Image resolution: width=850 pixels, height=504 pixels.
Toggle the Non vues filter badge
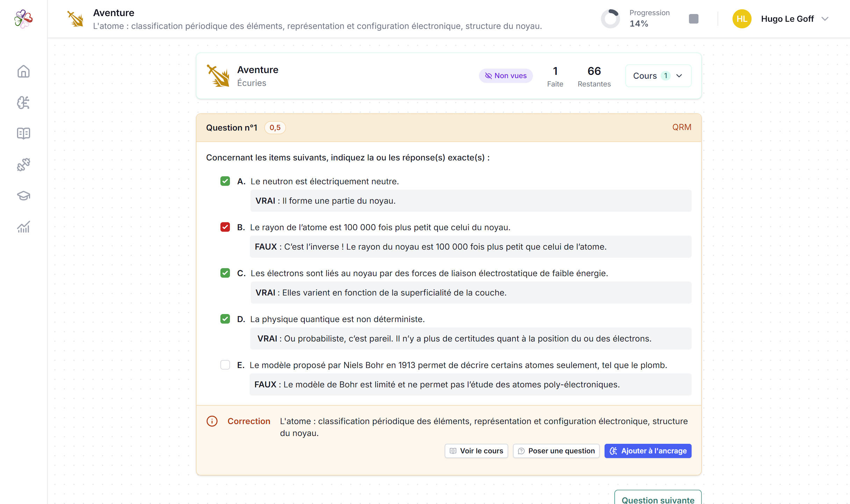pyautogui.click(x=506, y=76)
